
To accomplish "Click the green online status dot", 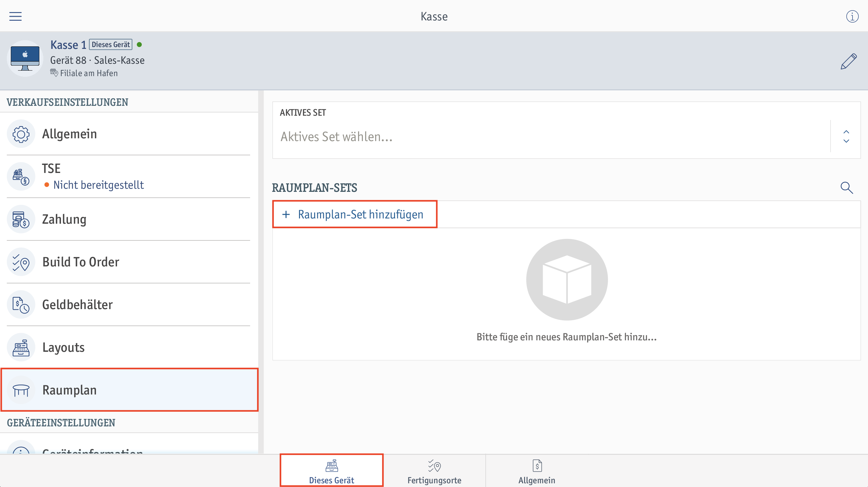I will click(140, 45).
